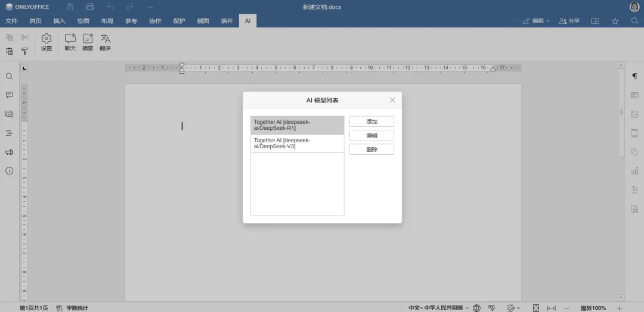Open Text Art settings in right sidebar
The width and height of the screenshot is (644, 312).
tap(634, 190)
